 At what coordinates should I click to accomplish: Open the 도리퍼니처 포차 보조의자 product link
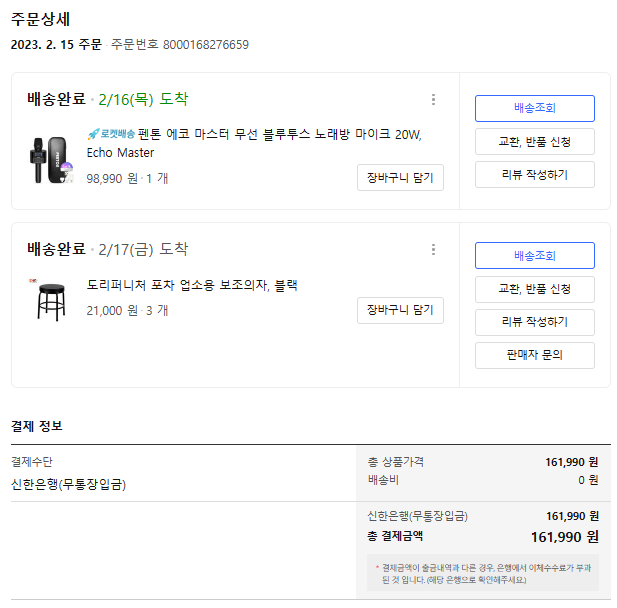(x=192, y=285)
